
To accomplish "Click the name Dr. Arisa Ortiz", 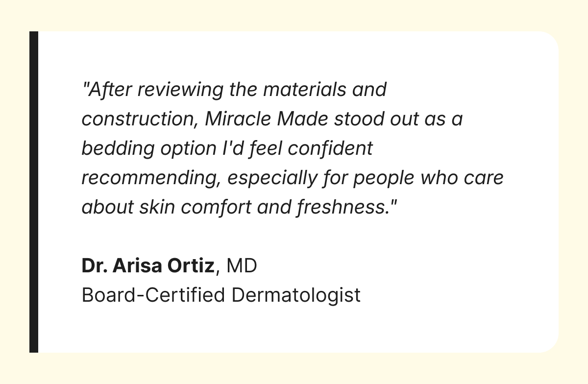I will (x=147, y=265).
